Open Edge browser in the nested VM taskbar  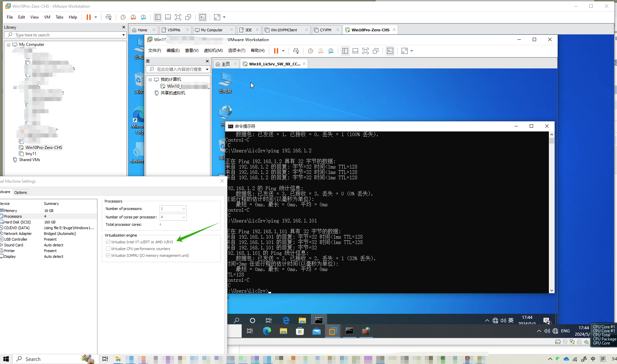click(x=286, y=320)
